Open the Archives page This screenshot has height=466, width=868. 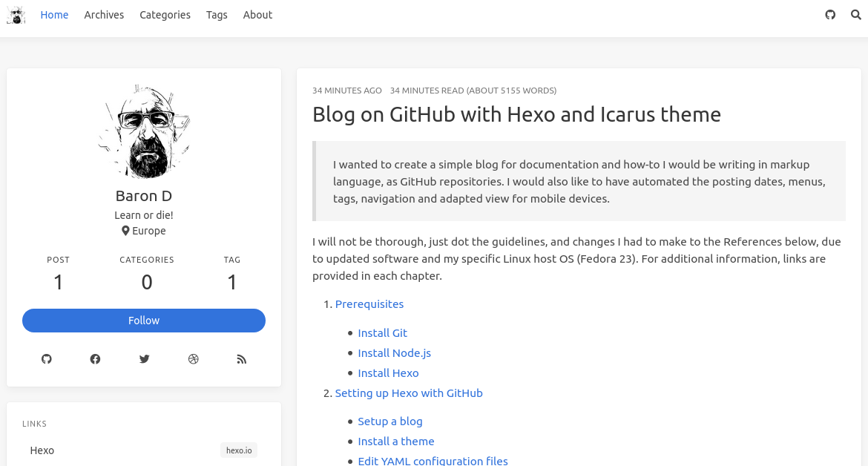(x=104, y=15)
